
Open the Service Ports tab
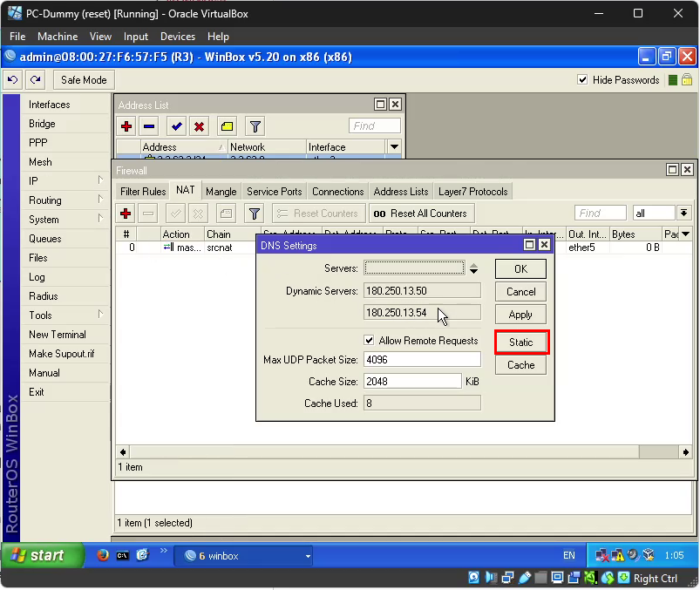274,192
